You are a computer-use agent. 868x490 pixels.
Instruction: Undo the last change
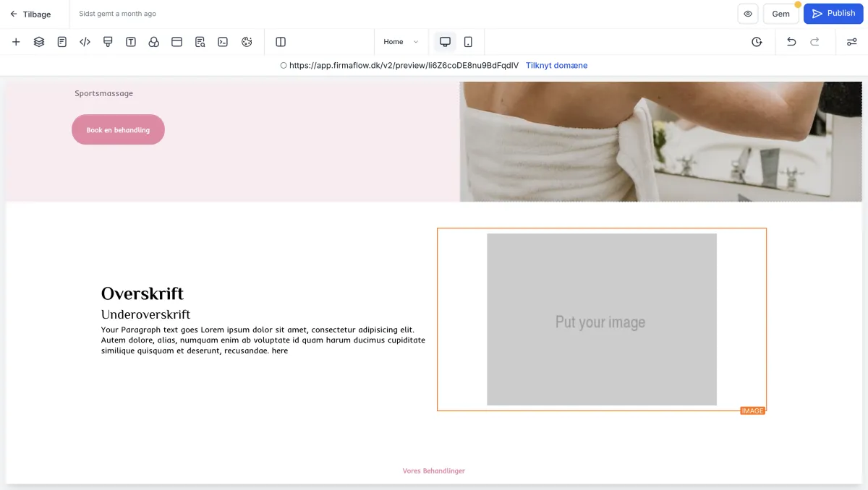coord(791,42)
